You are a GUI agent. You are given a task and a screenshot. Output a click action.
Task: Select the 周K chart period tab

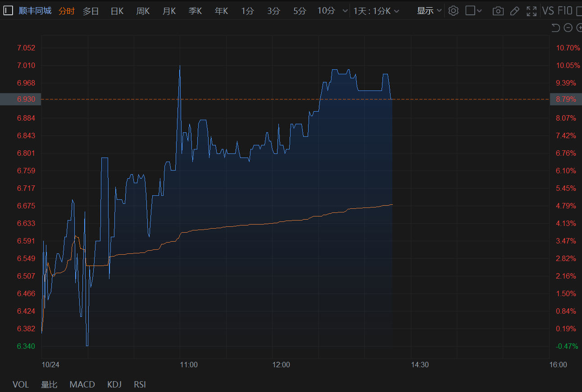[143, 11]
